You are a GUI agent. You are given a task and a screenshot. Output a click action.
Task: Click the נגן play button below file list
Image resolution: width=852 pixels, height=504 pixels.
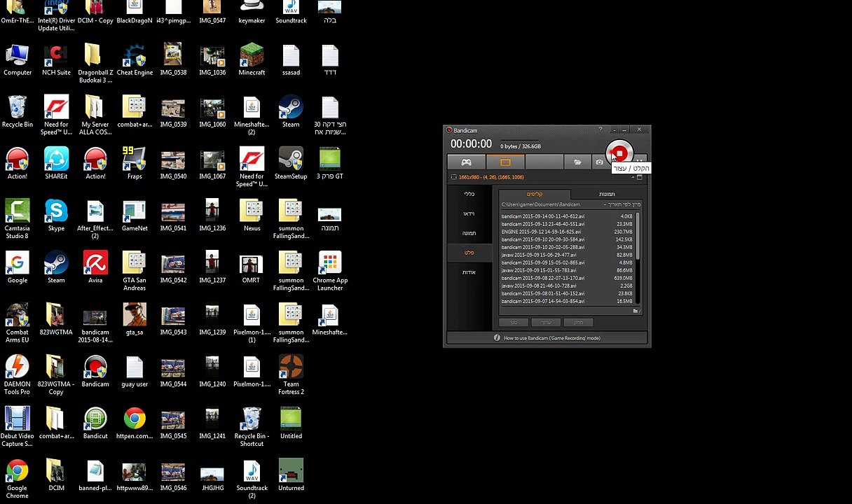point(514,322)
